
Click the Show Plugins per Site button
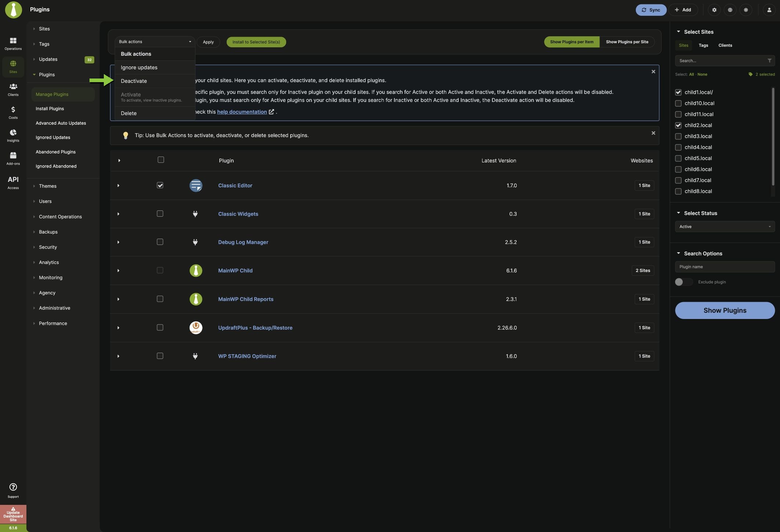[627, 42]
